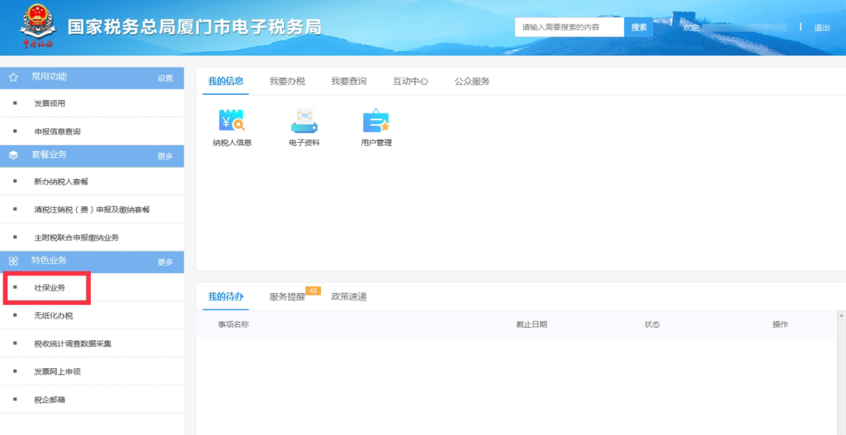
Task: Click 更多 in the 套餐业务 header
Action: pyautogui.click(x=165, y=157)
